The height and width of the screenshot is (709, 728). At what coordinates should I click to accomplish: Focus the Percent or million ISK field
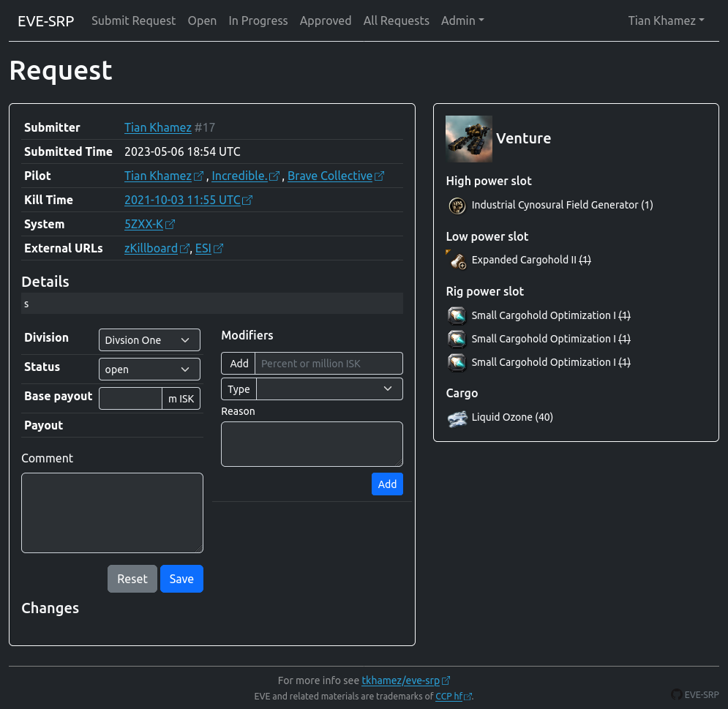[329, 364]
